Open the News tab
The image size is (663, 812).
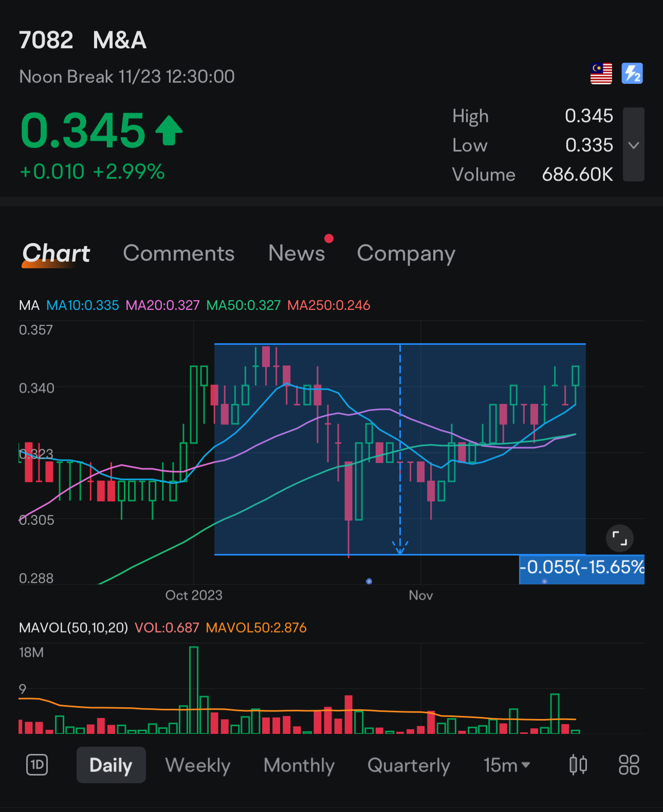297,253
